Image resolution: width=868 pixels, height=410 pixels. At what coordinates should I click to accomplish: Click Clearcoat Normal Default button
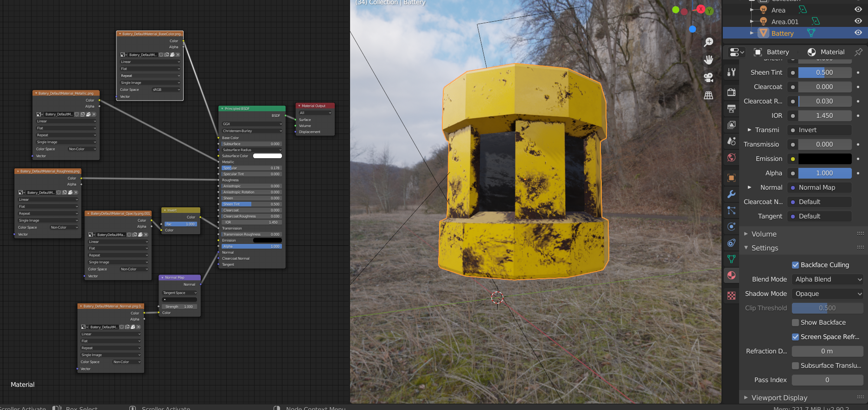[x=819, y=202]
